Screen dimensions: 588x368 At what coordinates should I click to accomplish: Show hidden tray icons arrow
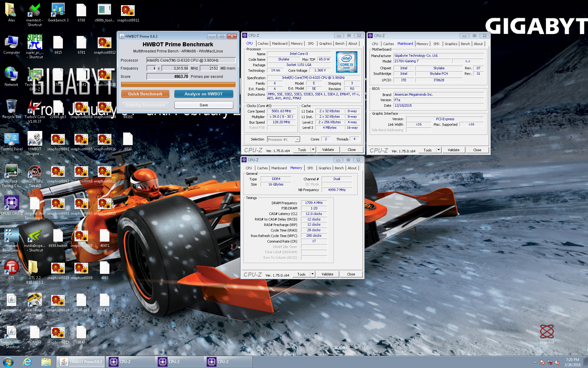tap(535, 362)
